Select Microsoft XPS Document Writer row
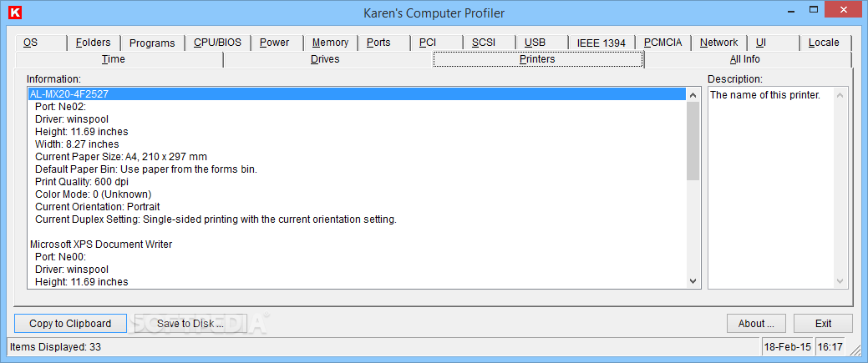Viewport: 868px width, 363px height. (357, 244)
